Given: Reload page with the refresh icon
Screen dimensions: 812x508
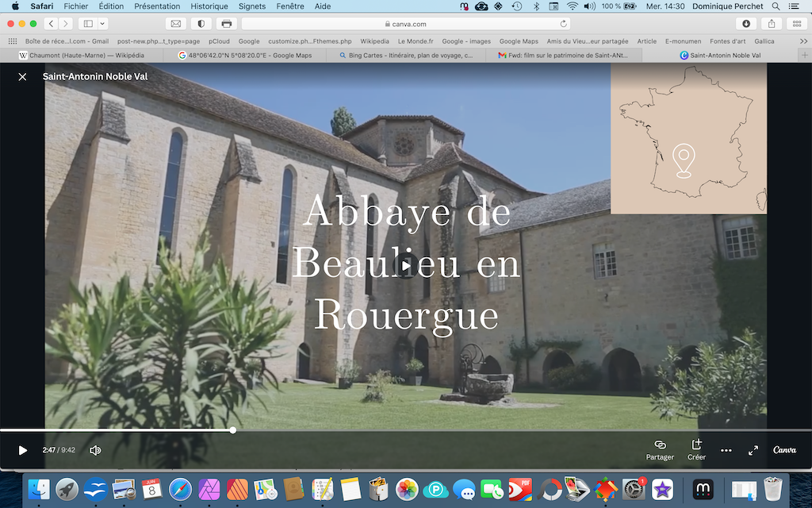Looking at the screenshot, I should click(x=563, y=23).
